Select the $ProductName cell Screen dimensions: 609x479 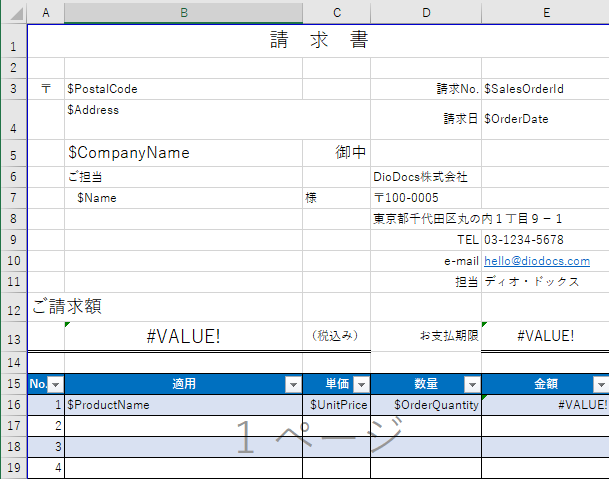point(183,405)
